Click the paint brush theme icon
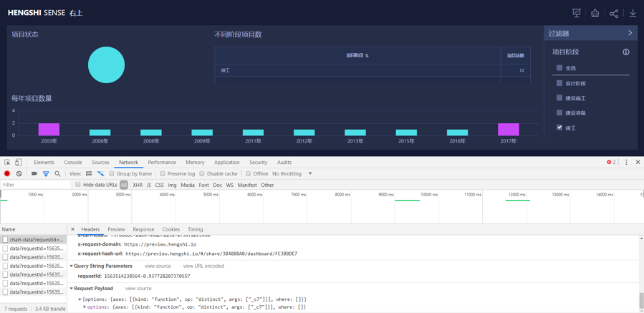This screenshot has height=313, width=644. click(x=595, y=13)
